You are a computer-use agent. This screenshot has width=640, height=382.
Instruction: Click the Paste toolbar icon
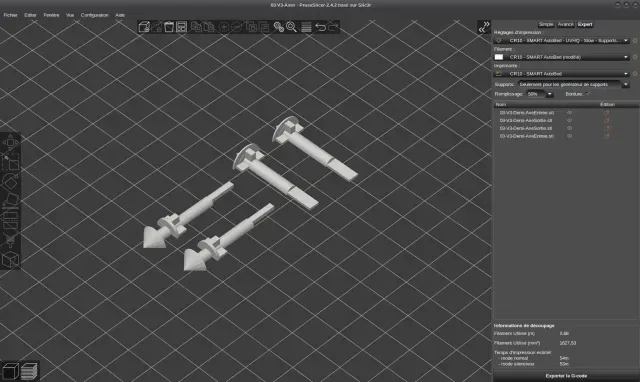[x=209, y=27]
